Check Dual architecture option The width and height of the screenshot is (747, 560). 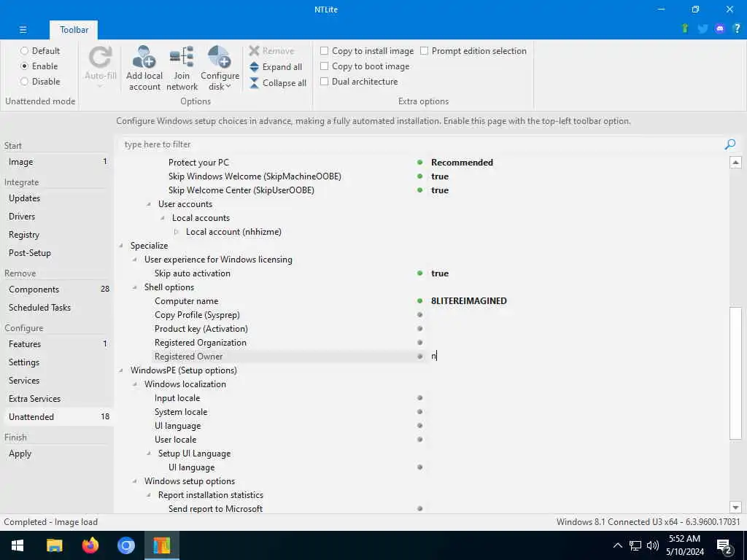pos(324,82)
